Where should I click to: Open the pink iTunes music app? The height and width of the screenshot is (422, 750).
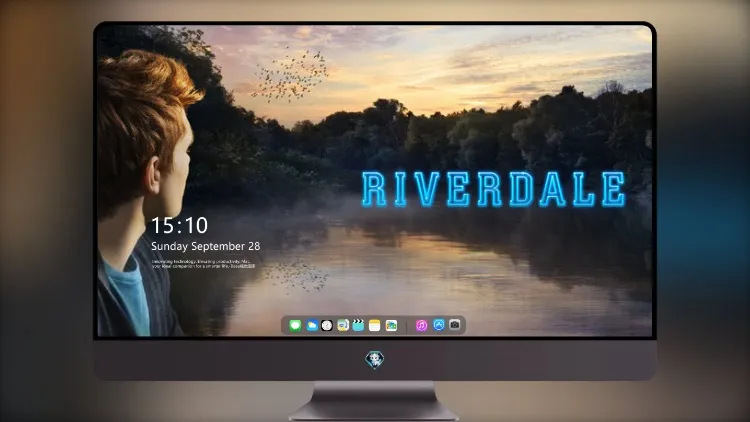click(x=421, y=325)
